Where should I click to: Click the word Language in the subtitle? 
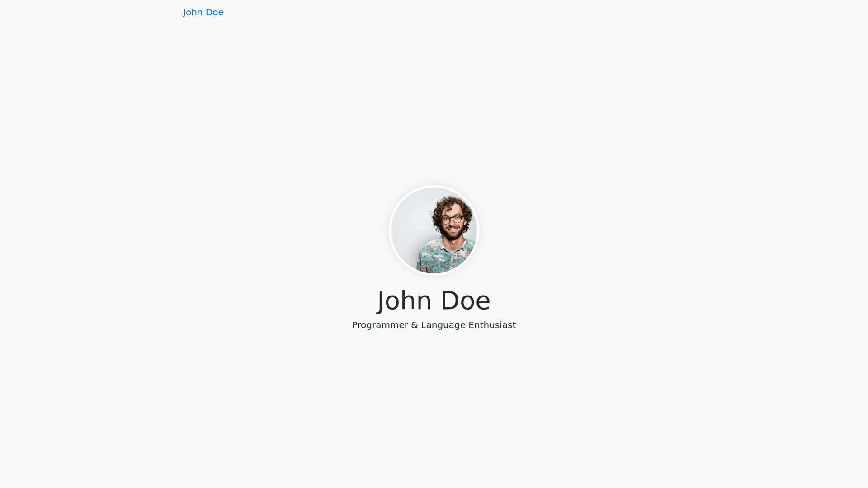coord(443,325)
